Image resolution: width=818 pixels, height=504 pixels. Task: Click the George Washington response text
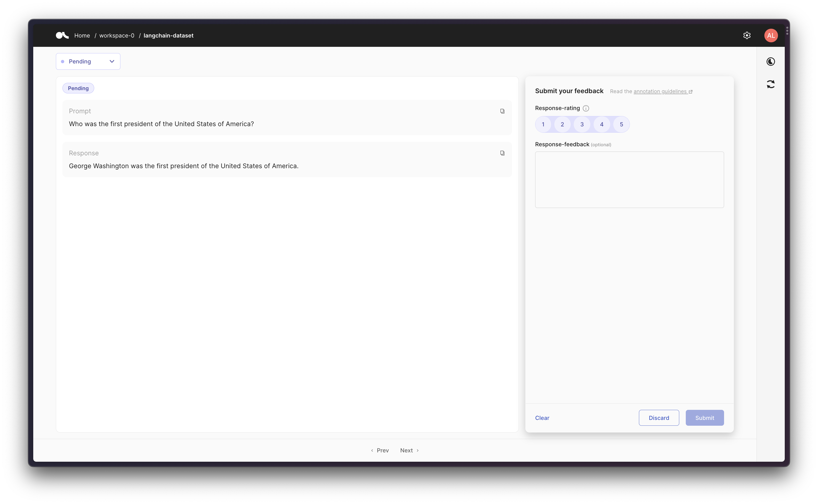[x=183, y=166]
